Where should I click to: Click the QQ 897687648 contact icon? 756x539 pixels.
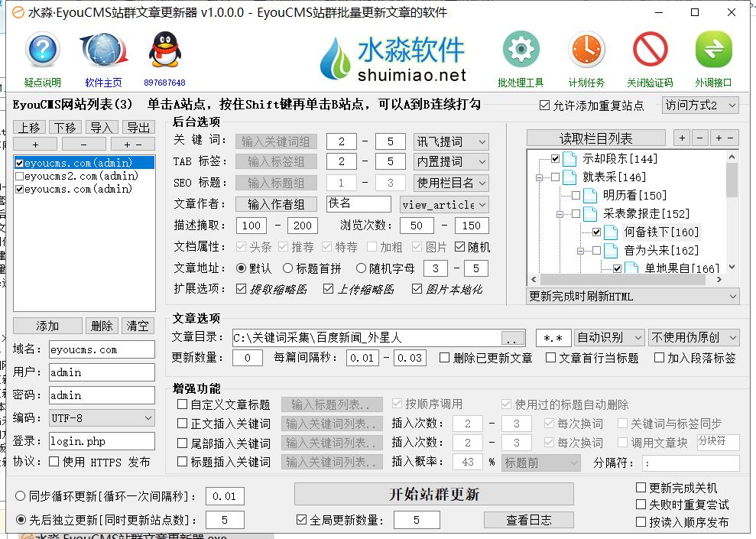164,50
